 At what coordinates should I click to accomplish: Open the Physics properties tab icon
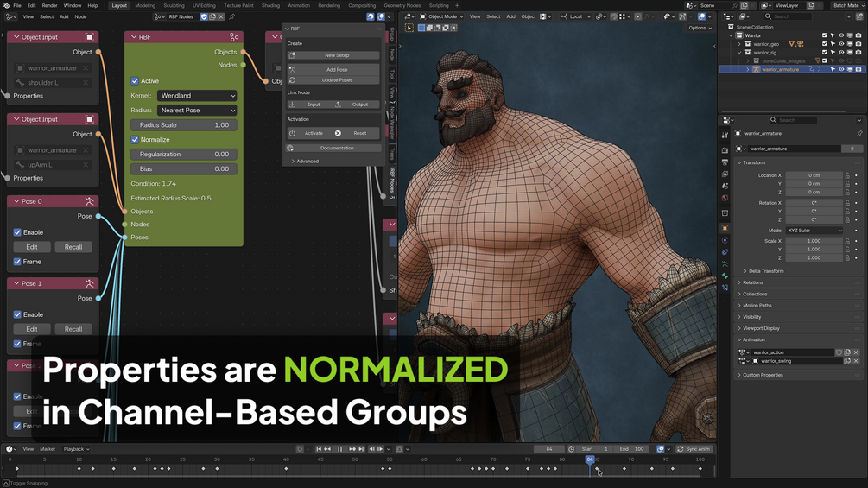tap(725, 240)
